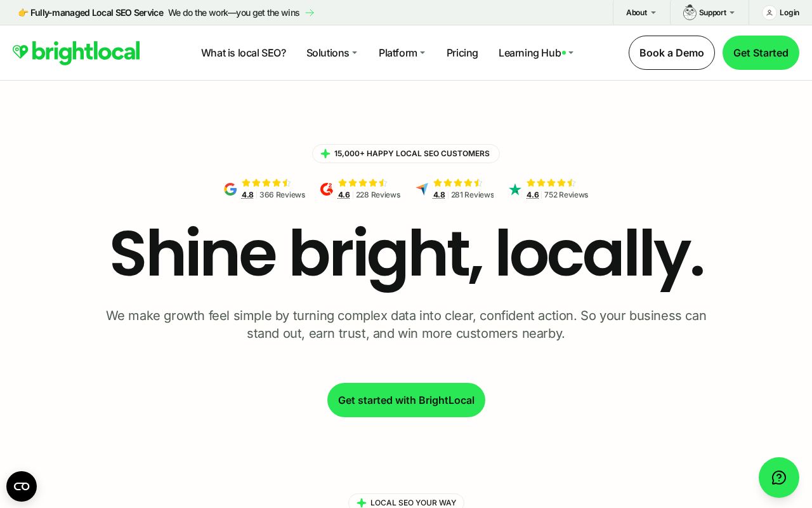Click the sparkle icon beside Local SEO Your Way

[362, 503]
